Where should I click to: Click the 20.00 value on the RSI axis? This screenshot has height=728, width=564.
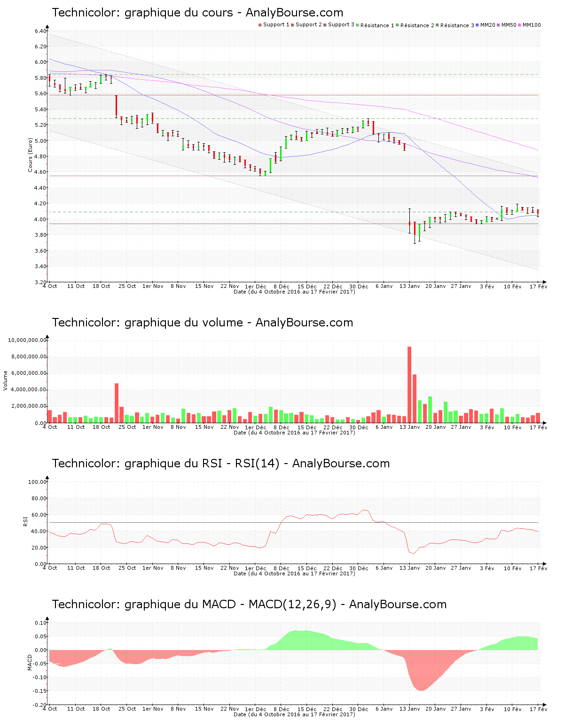(39, 548)
